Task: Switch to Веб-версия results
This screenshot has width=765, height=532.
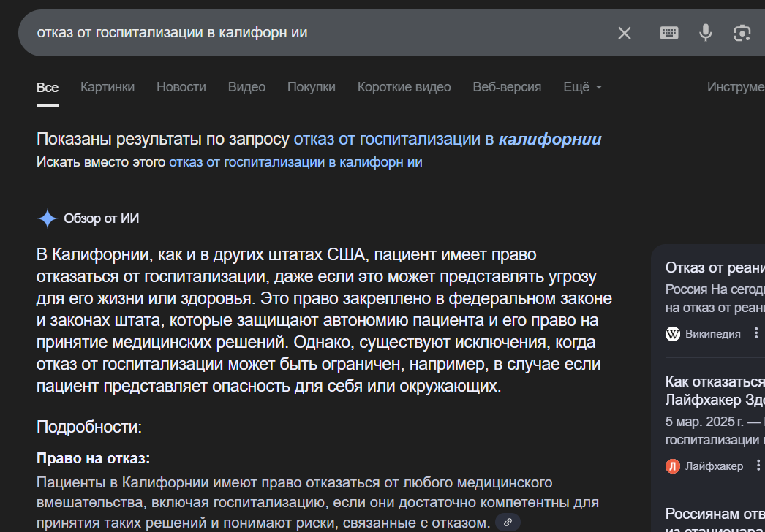Action: 507,87
